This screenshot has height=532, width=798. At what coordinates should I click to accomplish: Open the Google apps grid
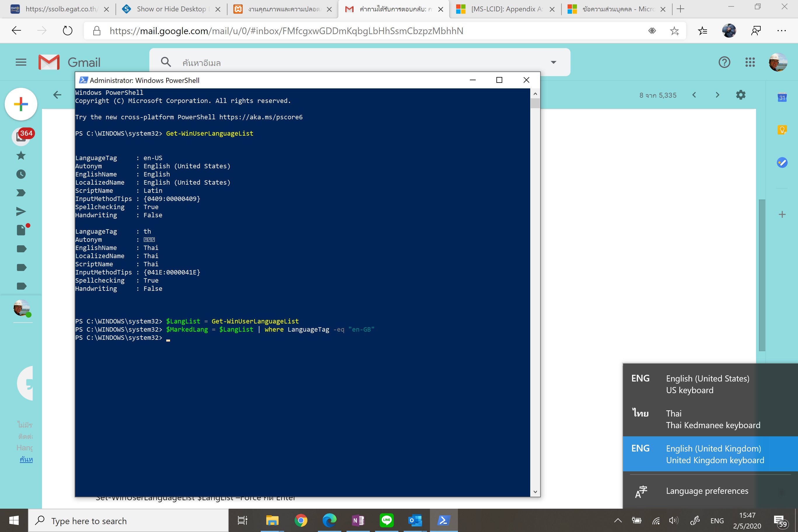[750, 62]
